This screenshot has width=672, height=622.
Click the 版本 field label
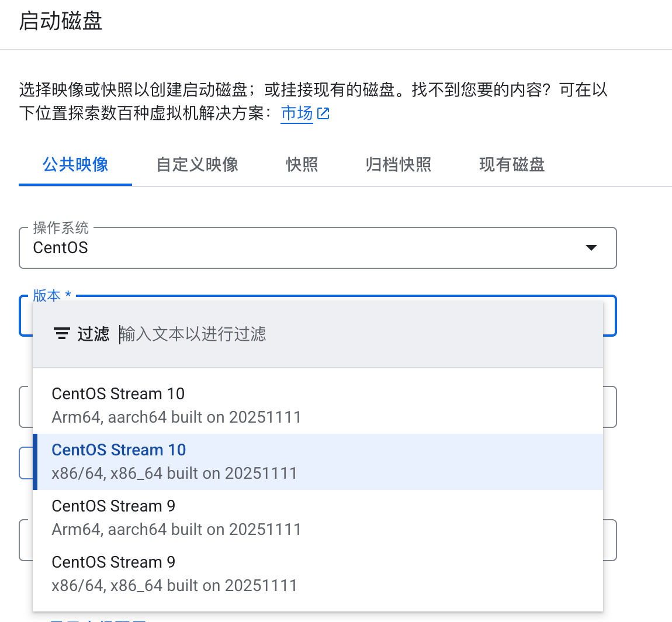(x=47, y=296)
